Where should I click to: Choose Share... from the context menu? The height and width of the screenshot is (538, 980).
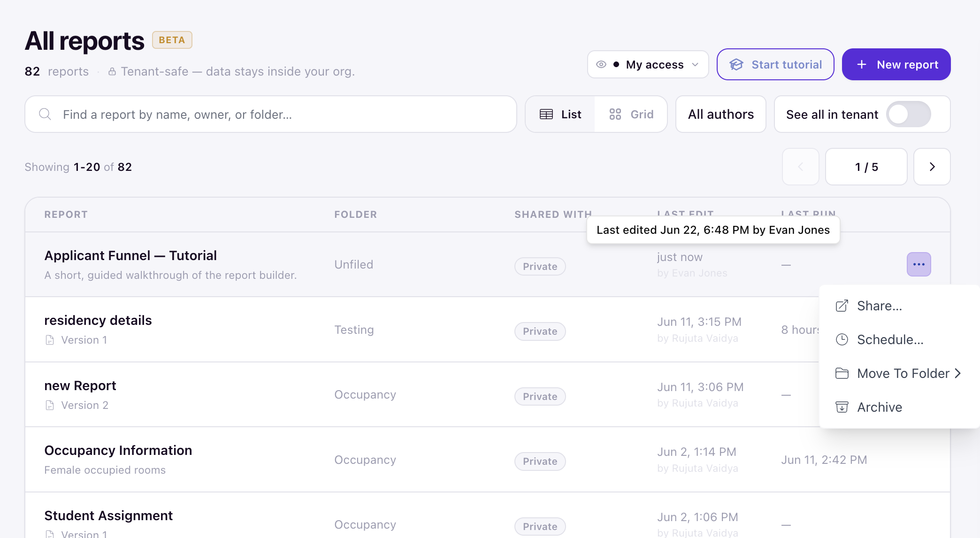899,306
